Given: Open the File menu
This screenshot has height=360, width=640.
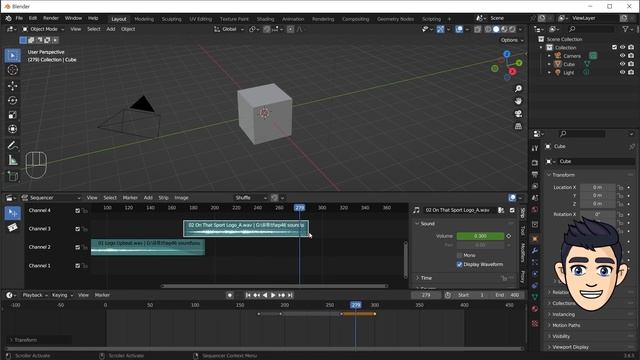Looking at the screenshot, I should coord(19,18).
